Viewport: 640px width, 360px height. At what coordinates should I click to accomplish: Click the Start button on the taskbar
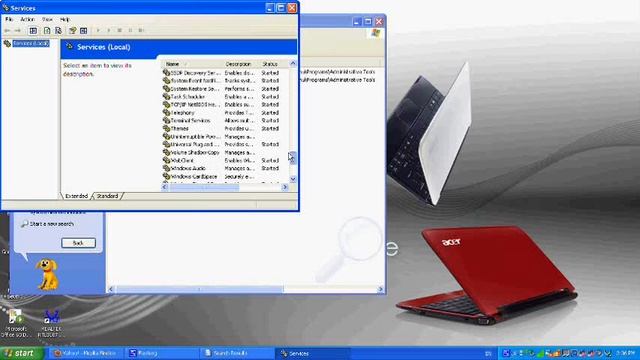[x=21, y=353]
